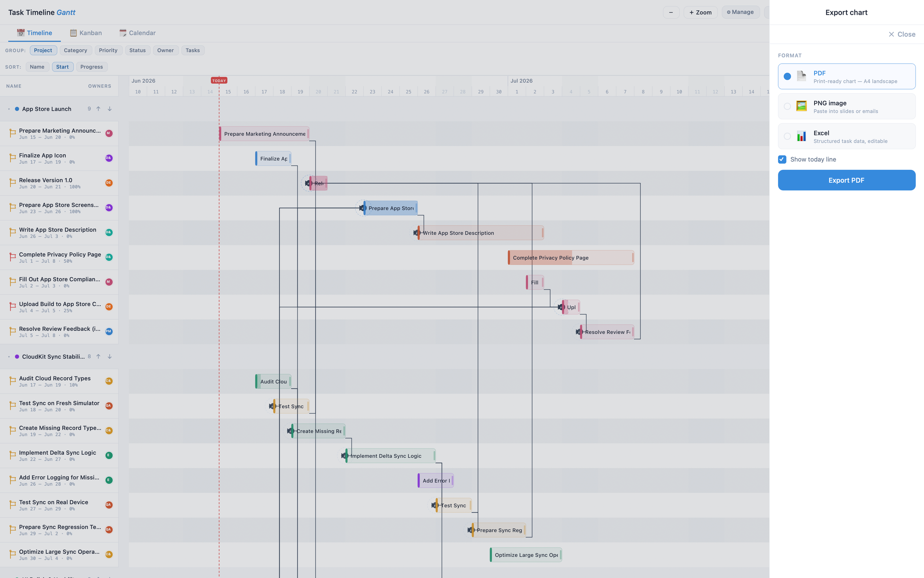Click the Prepare Marketing Announceme gantt bar

coord(264,134)
